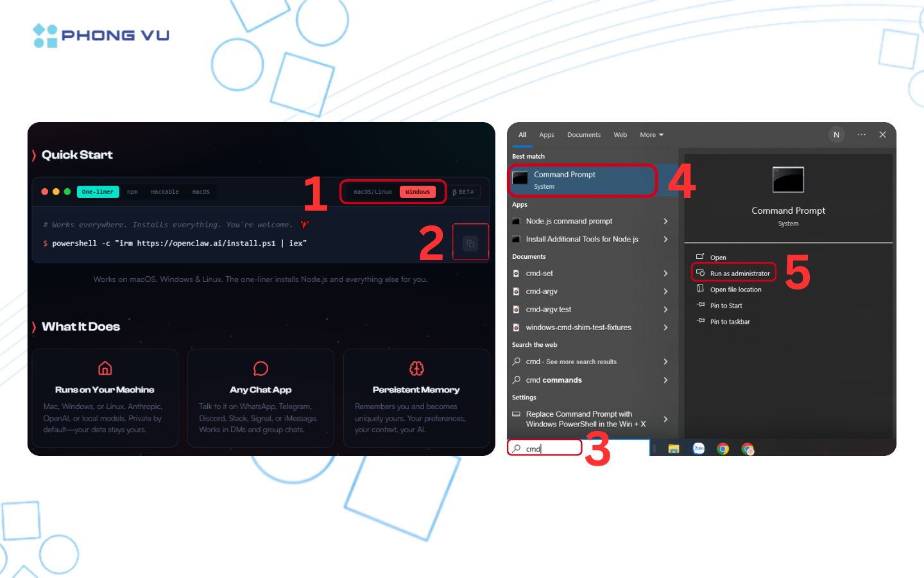Expand the cmd-argv.test result chevron
This screenshot has height=578, width=924.
[665, 309]
